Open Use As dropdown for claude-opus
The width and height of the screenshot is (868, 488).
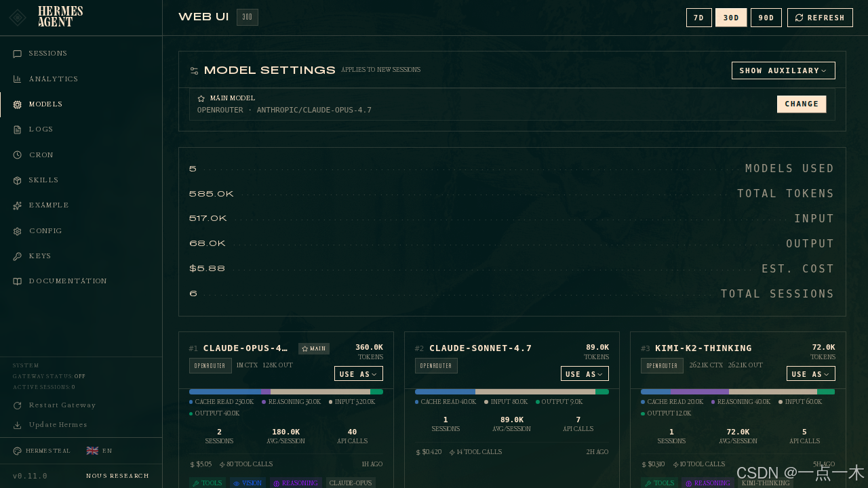359,374
